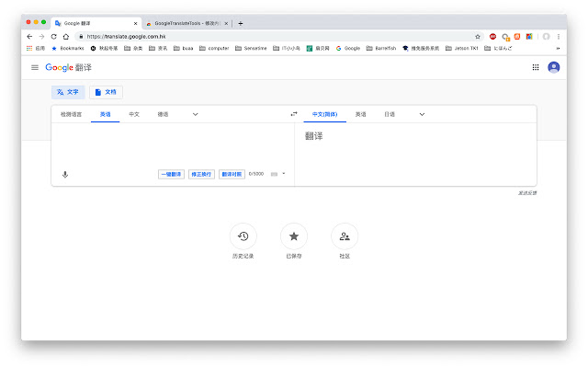Screen dimensions: 588x368
Task: Open the 社区 community icon
Action: [x=345, y=236]
